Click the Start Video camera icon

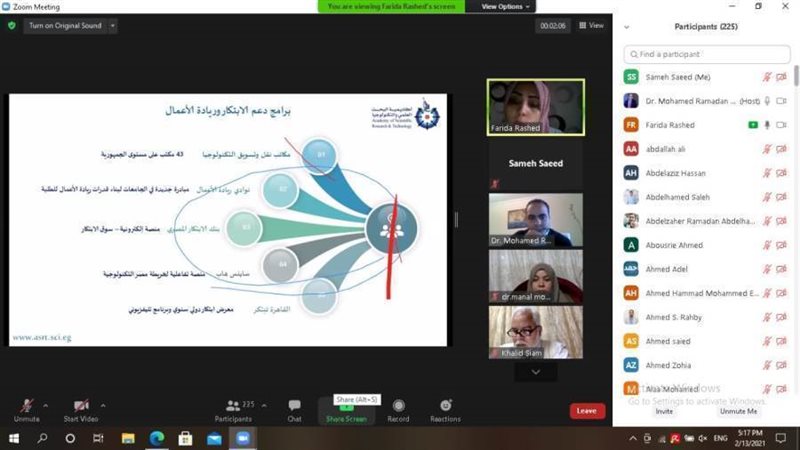[81, 406]
